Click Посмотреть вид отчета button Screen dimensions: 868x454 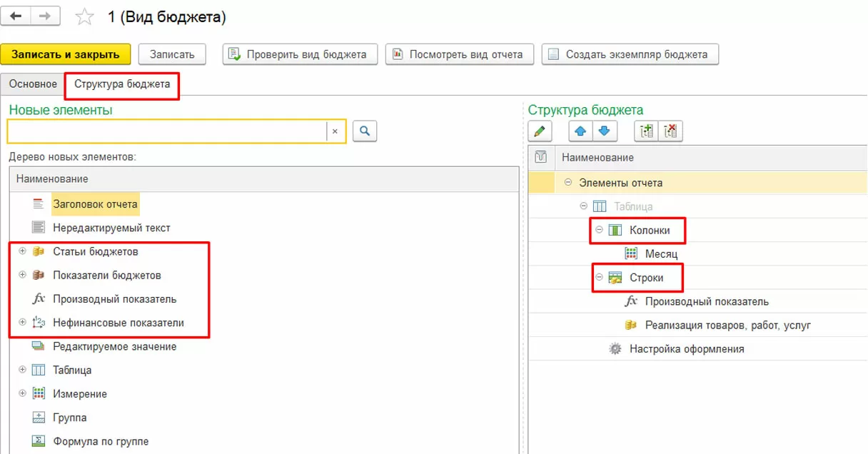click(x=460, y=54)
